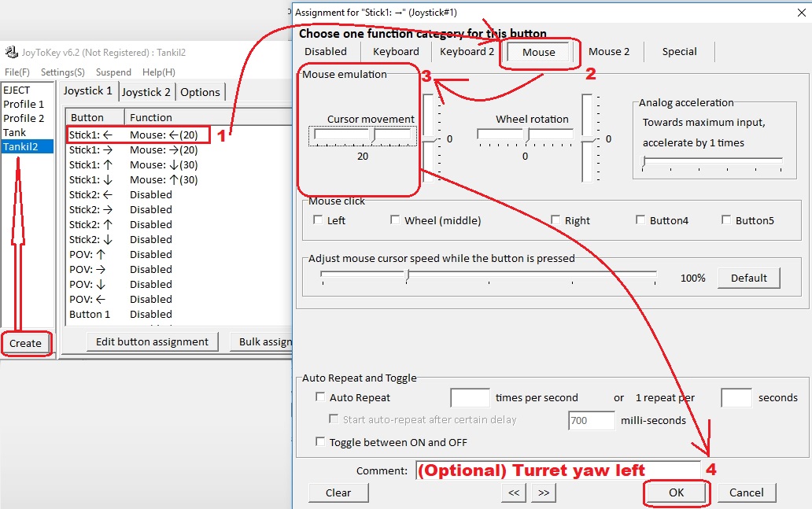Click the times per second field
The width and height of the screenshot is (812, 509).
pyautogui.click(x=470, y=397)
